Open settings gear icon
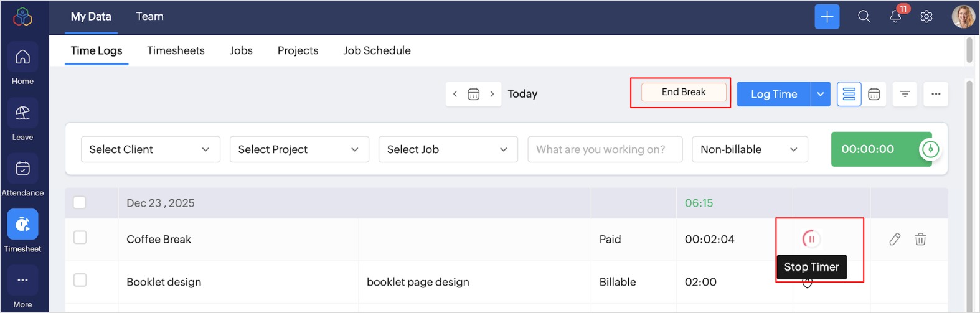Screen dimensions: 980x313 click(x=926, y=17)
